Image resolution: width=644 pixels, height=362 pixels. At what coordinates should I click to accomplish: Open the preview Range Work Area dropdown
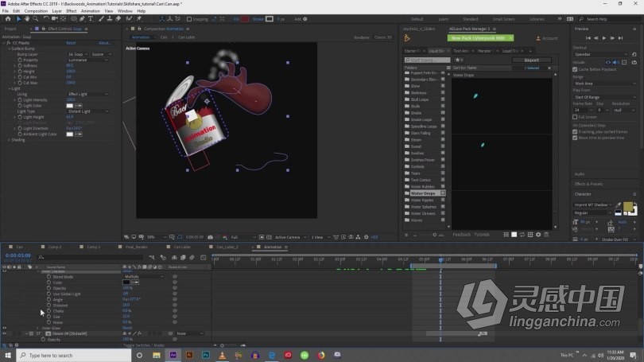tap(604, 84)
